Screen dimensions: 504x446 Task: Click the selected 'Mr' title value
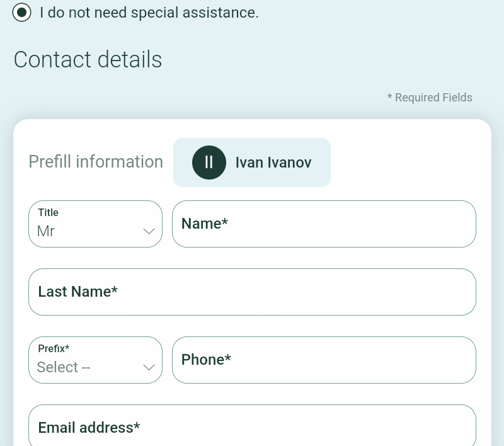[46, 231]
